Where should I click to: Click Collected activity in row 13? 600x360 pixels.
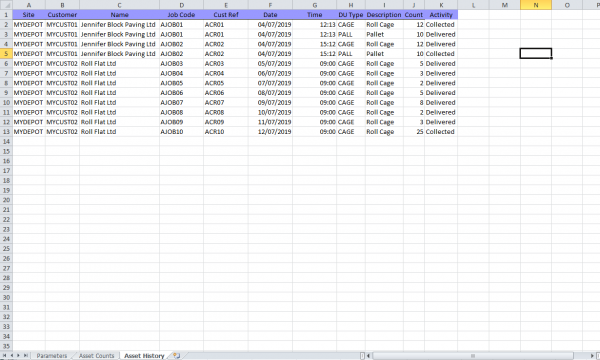pos(441,132)
